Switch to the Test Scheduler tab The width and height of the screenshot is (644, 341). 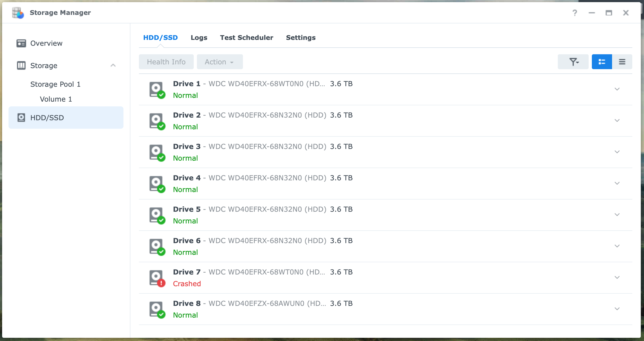(246, 38)
